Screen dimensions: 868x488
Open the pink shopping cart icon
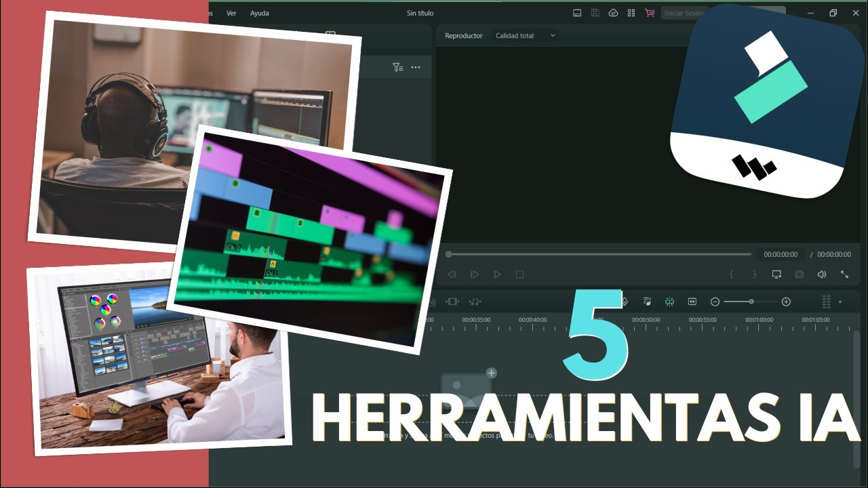click(650, 13)
